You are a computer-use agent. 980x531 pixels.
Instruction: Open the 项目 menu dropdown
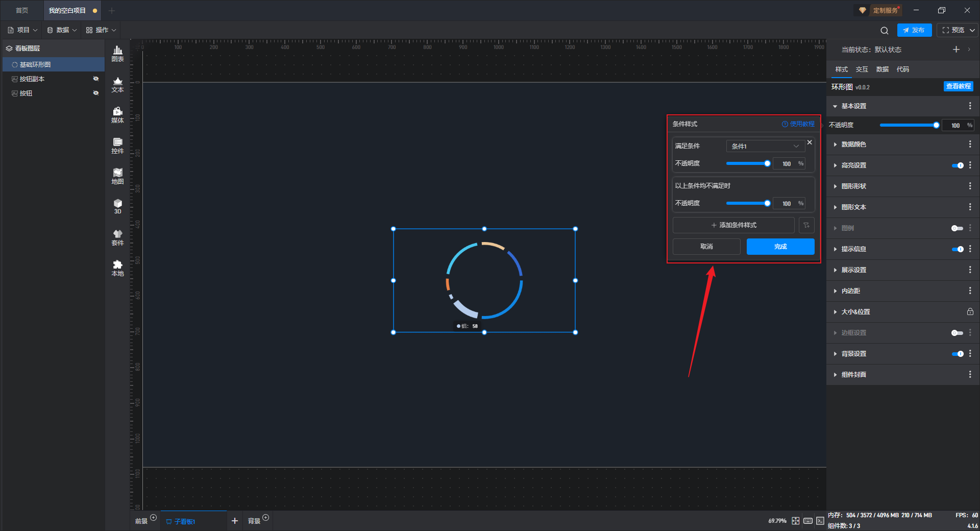click(x=23, y=30)
